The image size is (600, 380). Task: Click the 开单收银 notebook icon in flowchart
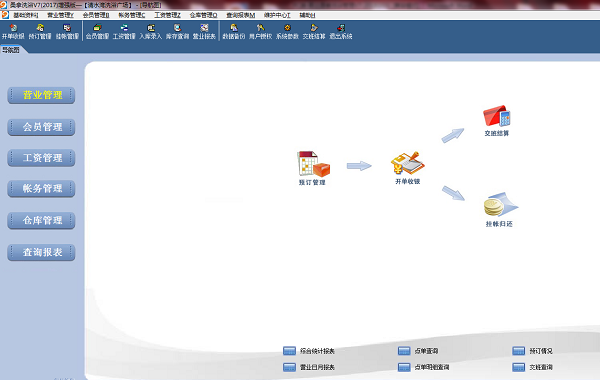click(408, 163)
